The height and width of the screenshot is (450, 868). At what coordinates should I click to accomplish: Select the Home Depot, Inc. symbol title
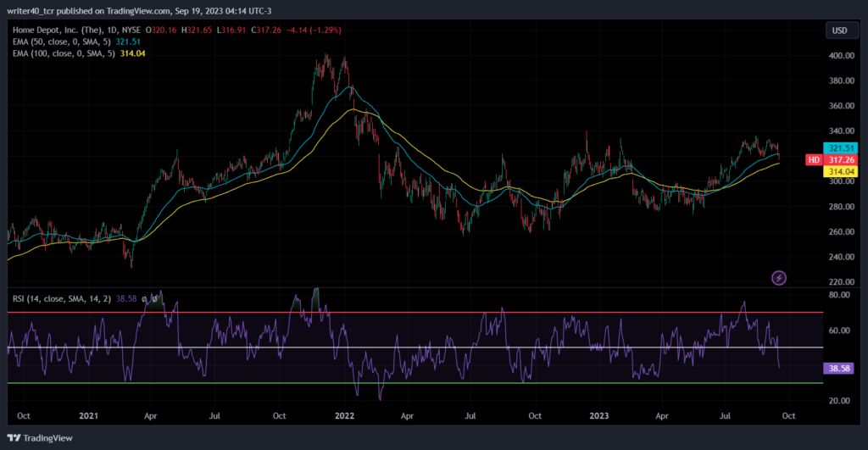coord(76,30)
